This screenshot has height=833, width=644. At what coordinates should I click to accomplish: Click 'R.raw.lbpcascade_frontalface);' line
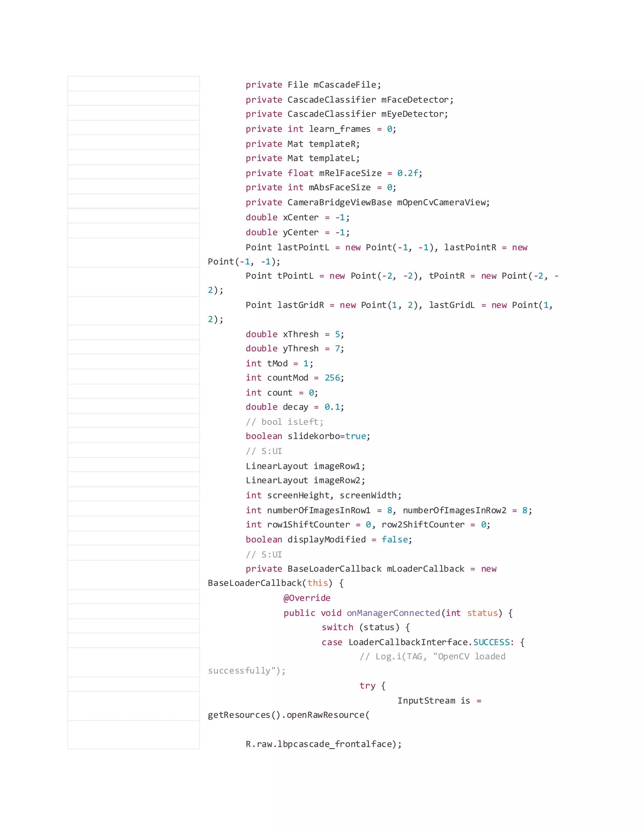point(323,744)
